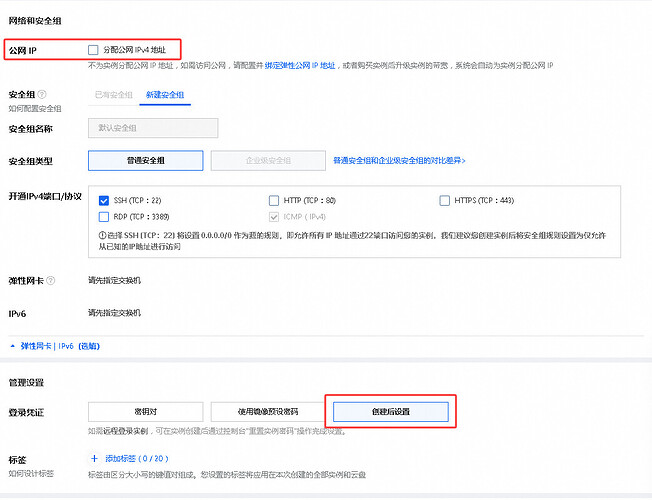
Task: Click the help icon beside 弹性网卡
Action: click(51, 281)
